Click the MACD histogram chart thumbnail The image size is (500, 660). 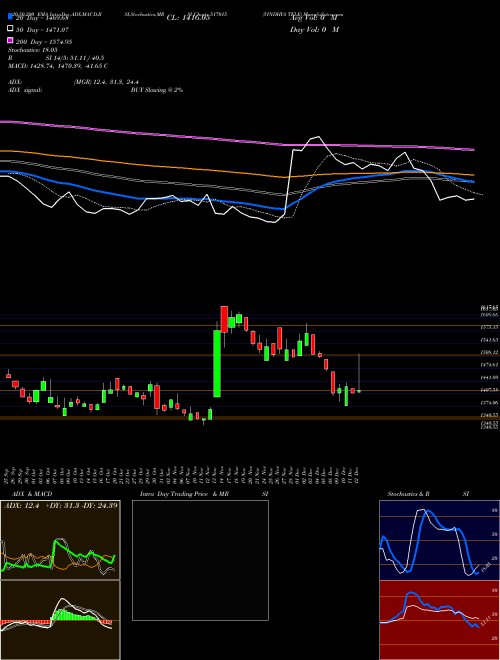point(60,620)
